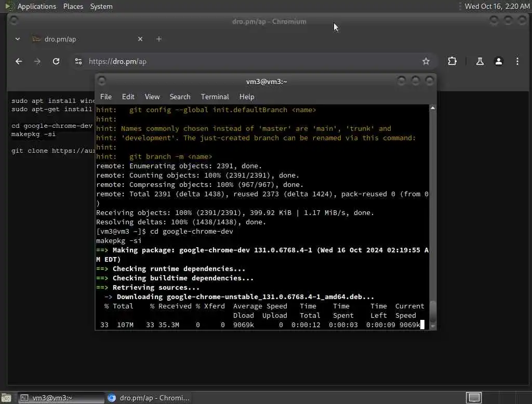Focus the address bar showing https://dro.pm/ap
Screen dimensions: 532x404
pyautogui.click(x=251, y=61)
